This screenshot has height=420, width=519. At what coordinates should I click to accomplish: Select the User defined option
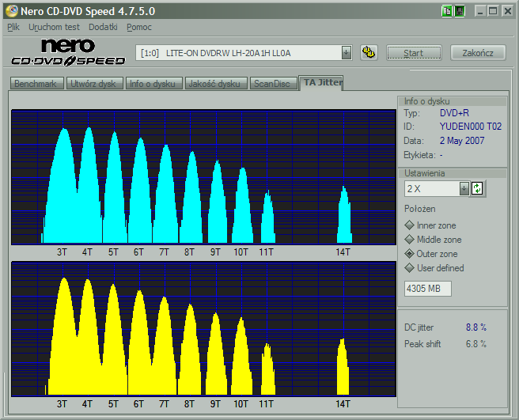click(x=434, y=268)
